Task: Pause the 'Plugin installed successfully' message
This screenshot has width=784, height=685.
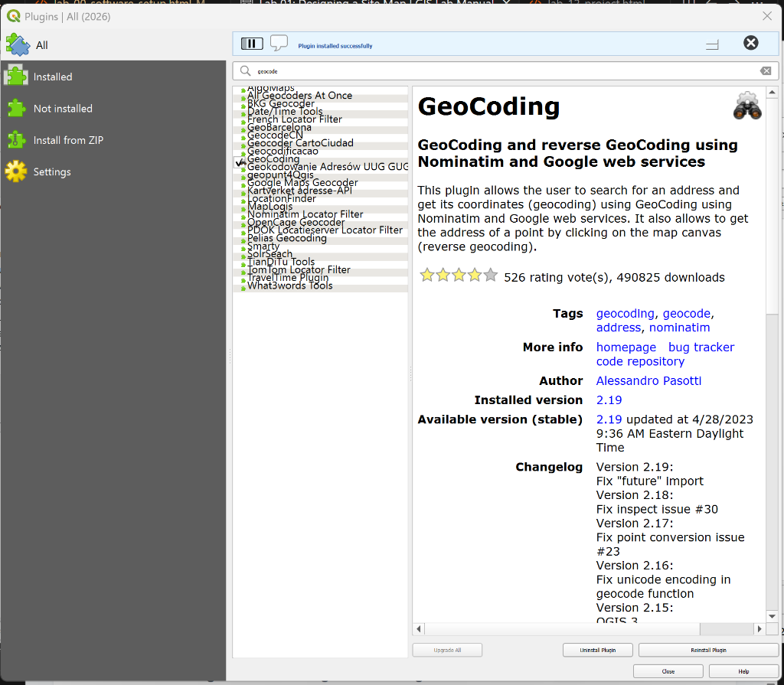Action: [x=251, y=43]
